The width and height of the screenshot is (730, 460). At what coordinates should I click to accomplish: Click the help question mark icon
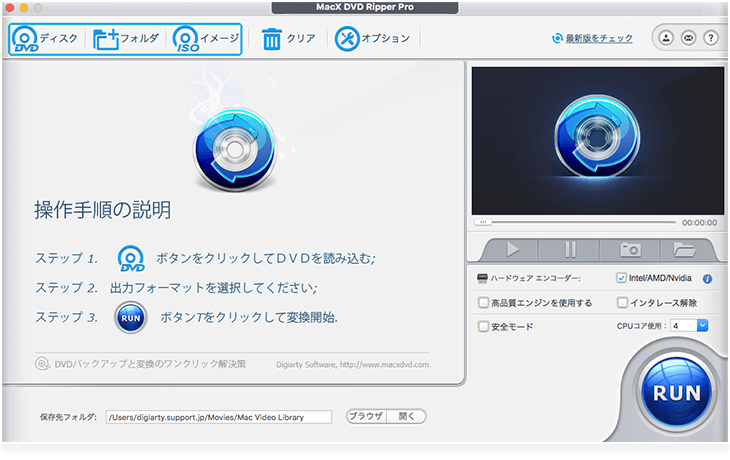711,38
